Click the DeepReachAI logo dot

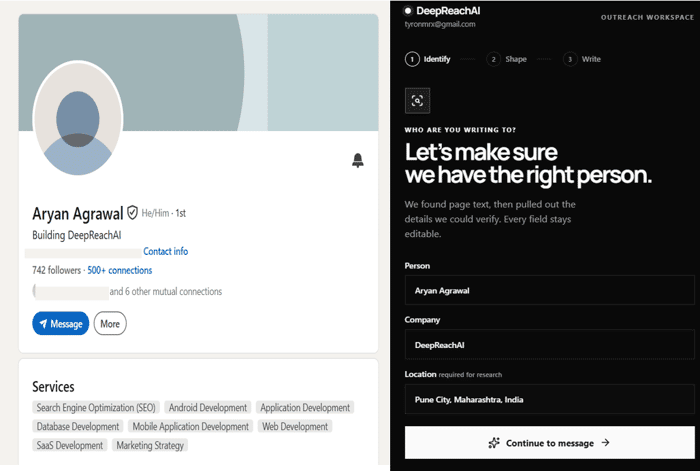point(408,11)
